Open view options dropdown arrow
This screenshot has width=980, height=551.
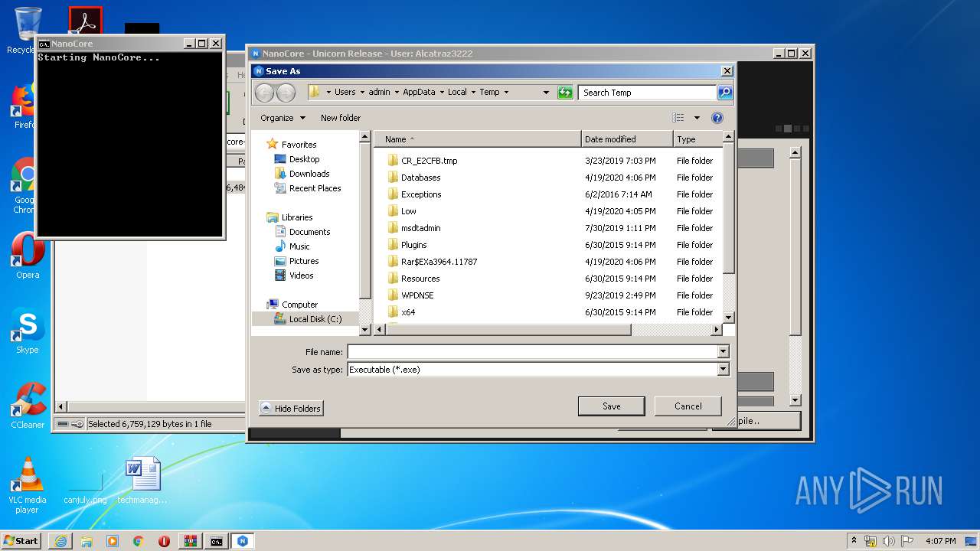[x=697, y=118]
